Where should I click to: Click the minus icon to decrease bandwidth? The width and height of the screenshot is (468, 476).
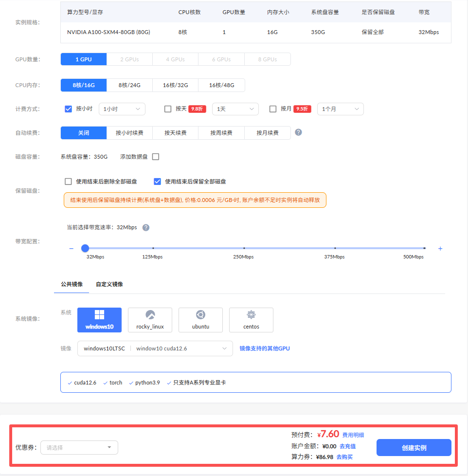pyautogui.click(x=72, y=248)
